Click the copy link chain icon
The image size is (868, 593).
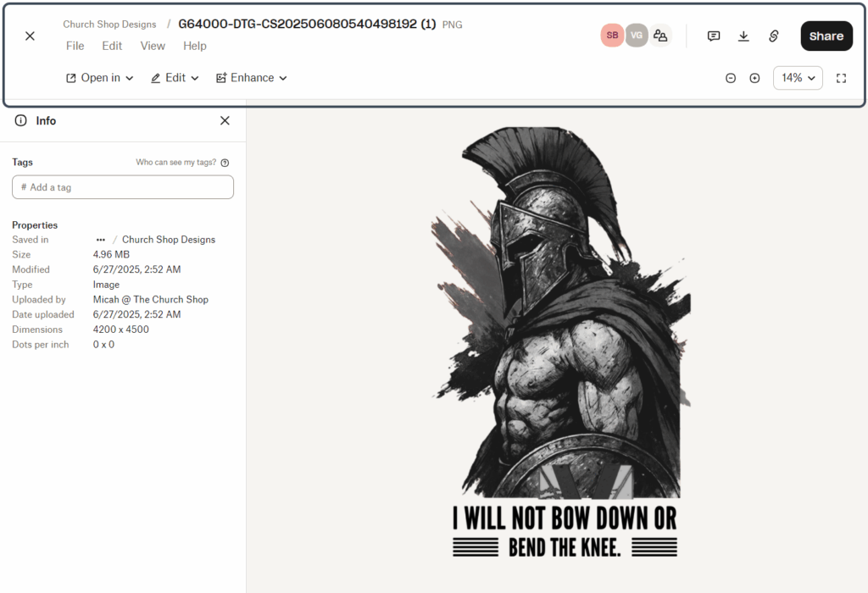tap(774, 36)
